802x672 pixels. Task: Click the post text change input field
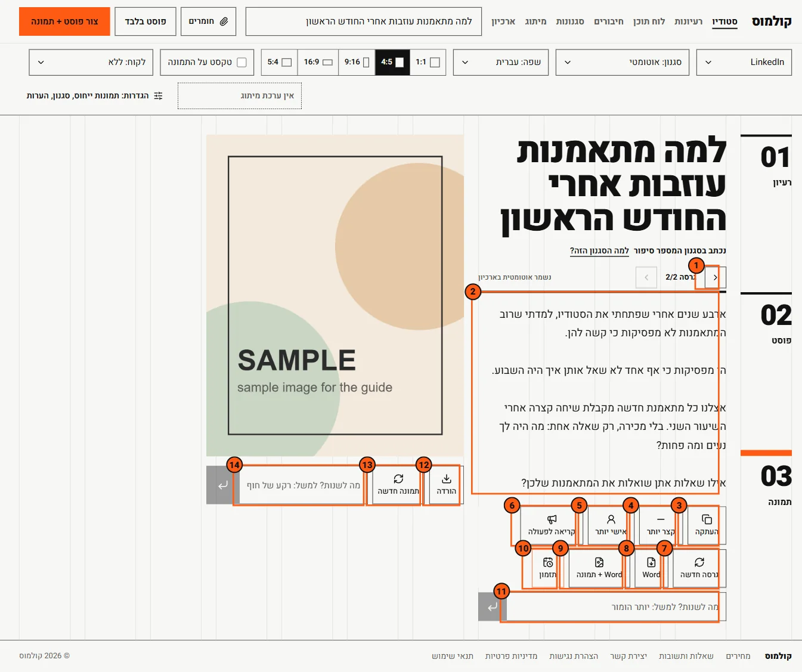(x=616, y=607)
